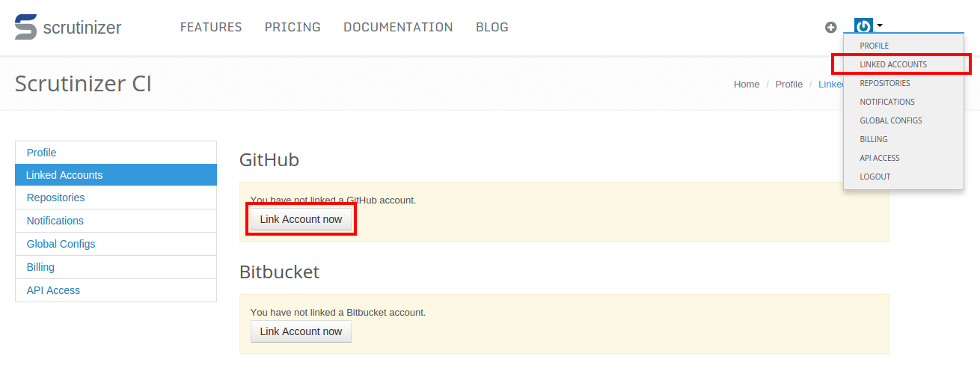The height and width of the screenshot is (392, 980).
Task: Select Notifications in the left sidebar
Action: pyautogui.click(x=55, y=221)
